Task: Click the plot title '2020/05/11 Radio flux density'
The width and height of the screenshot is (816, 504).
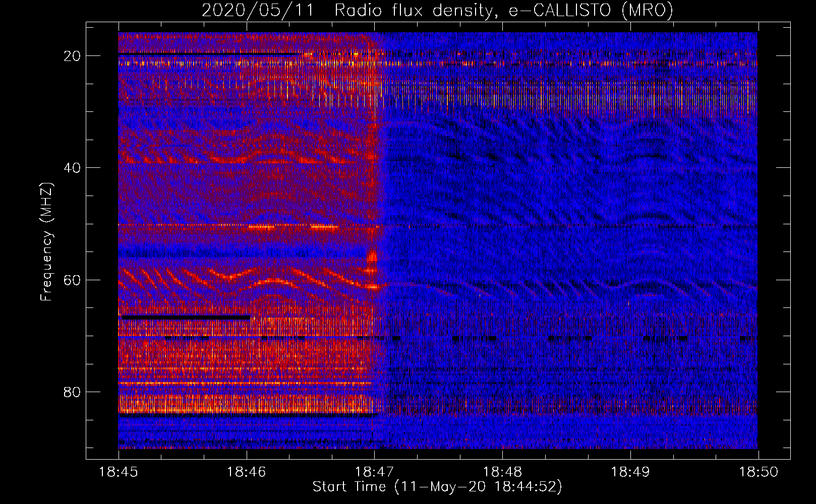Action: [x=437, y=10]
